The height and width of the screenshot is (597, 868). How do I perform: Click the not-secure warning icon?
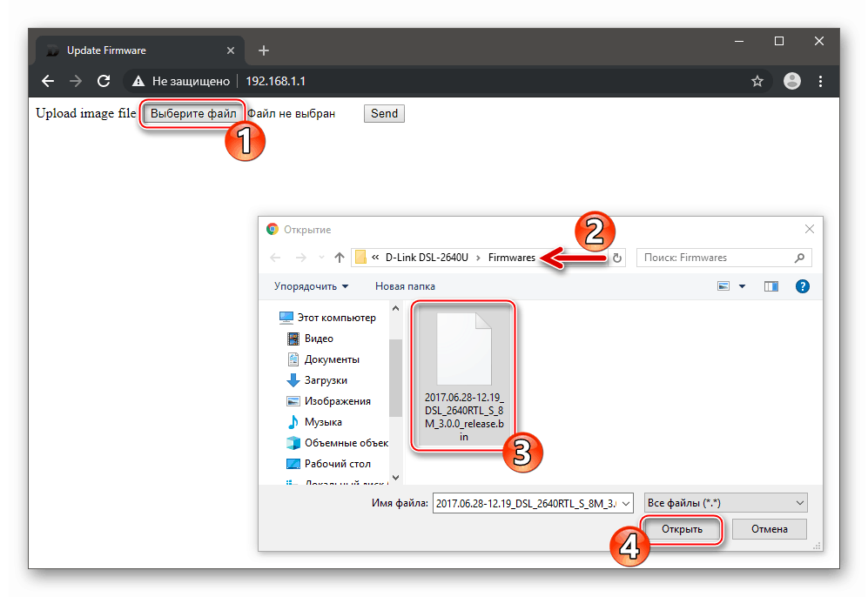pyautogui.click(x=138, y=81)
